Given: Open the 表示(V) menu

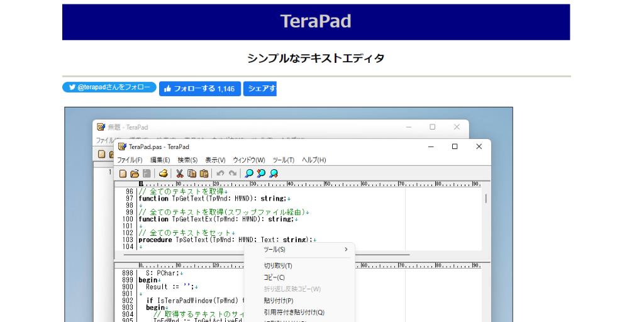Looking at the screenshot, I should 215,160.
